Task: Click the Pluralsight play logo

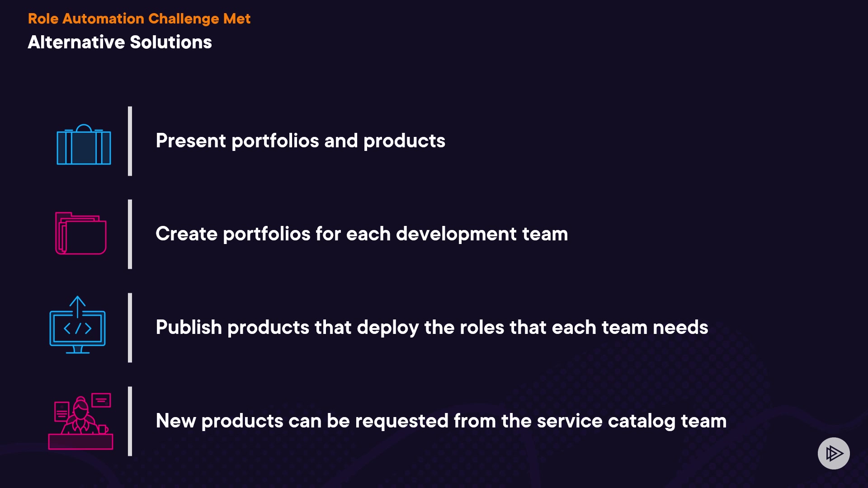Action: [834, 453]
